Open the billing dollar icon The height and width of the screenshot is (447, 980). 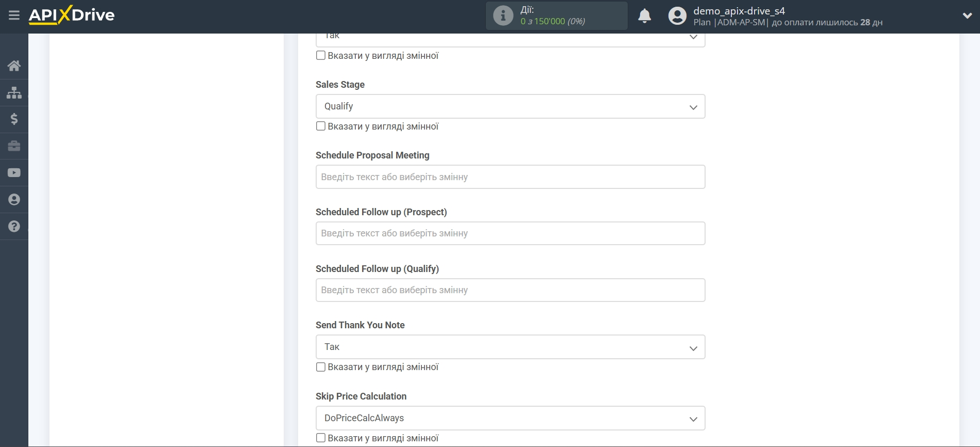[x=14, y=119]
